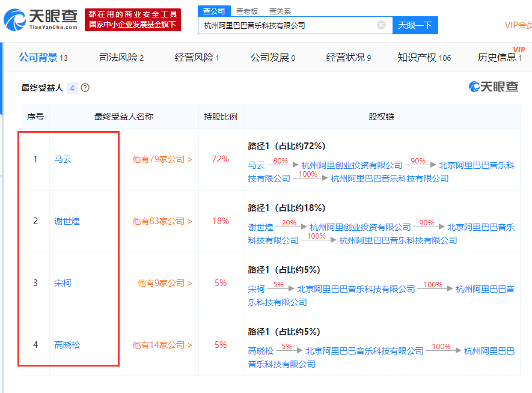Open the 他有79家公司 link
Screen dimensions: 532x393
pos(162,159)
